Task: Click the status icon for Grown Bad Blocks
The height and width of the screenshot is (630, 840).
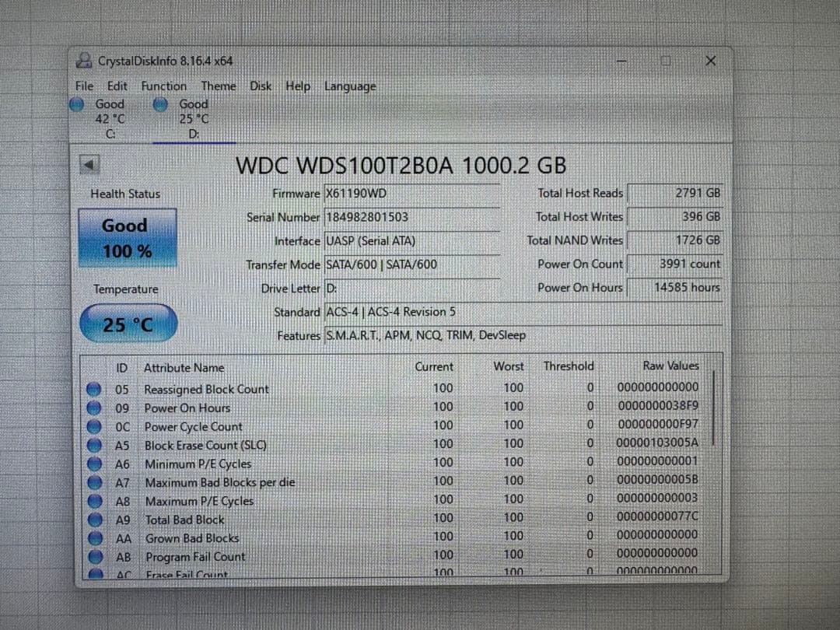Action: [x=96, y=538]
